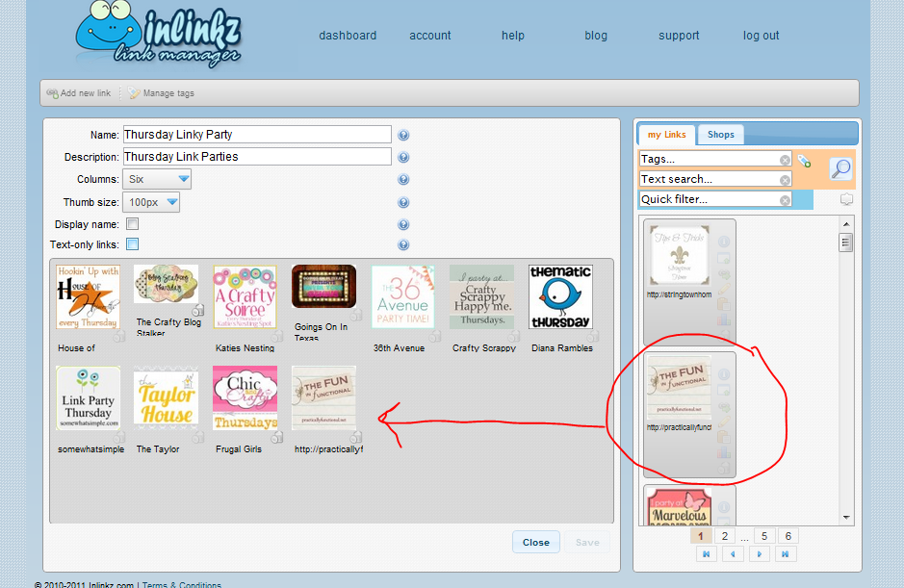The image size is (904, 588).
Task: Click the help icon beside Display name
Action: coord(403,224)
